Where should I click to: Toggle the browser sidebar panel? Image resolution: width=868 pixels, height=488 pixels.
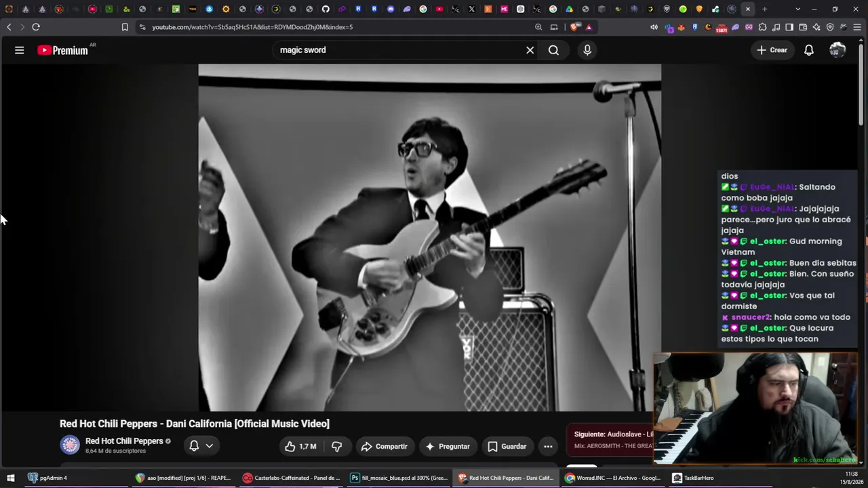point(789,27)
